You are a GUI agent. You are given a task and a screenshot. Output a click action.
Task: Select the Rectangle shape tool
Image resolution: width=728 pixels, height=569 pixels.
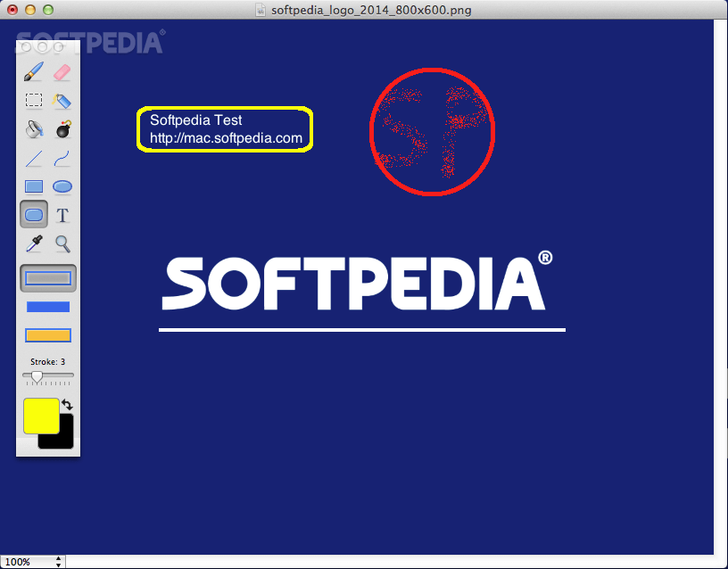(34, 186)
